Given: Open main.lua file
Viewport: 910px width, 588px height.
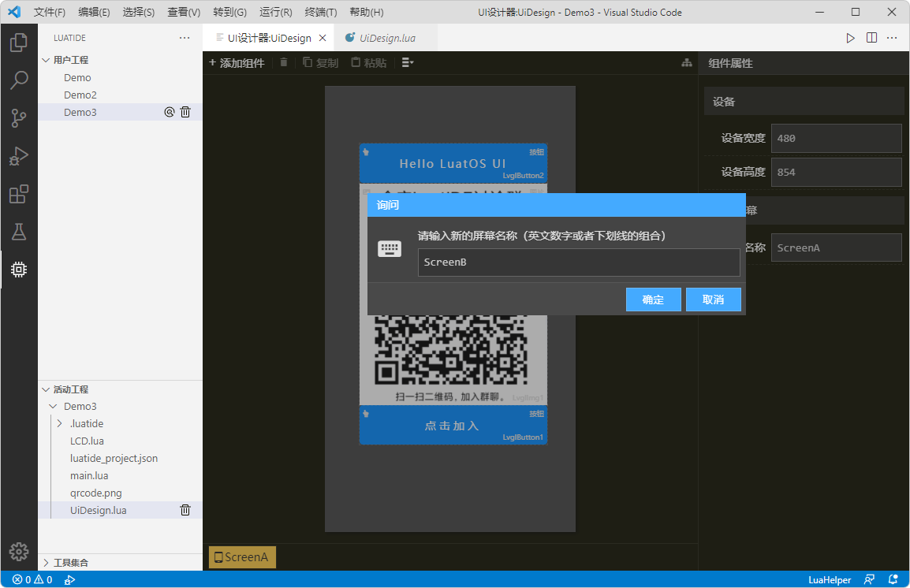Looking at the screenshot, I should (120, 475).
